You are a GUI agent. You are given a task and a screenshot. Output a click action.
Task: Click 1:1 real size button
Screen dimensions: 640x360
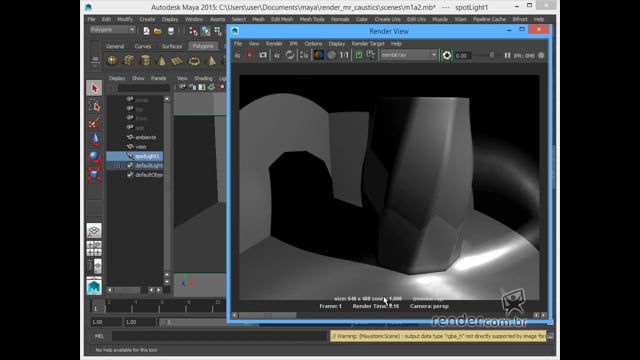[344, 55]
